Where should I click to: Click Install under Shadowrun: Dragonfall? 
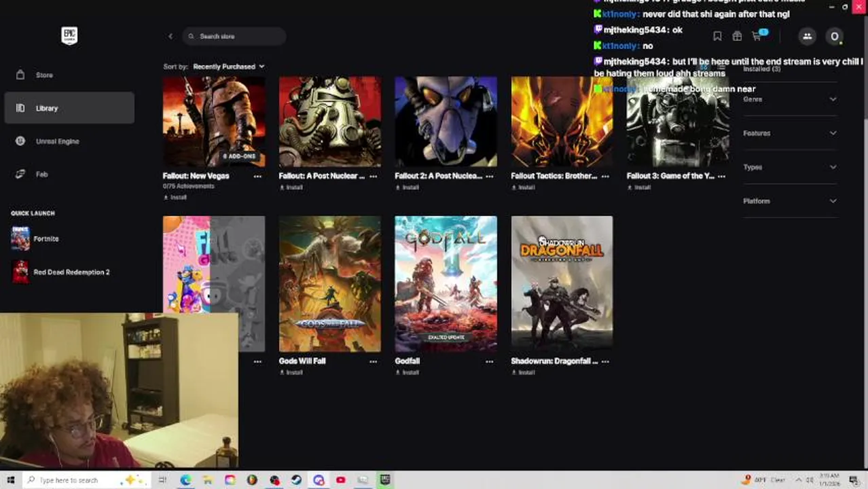pos(524,373)
